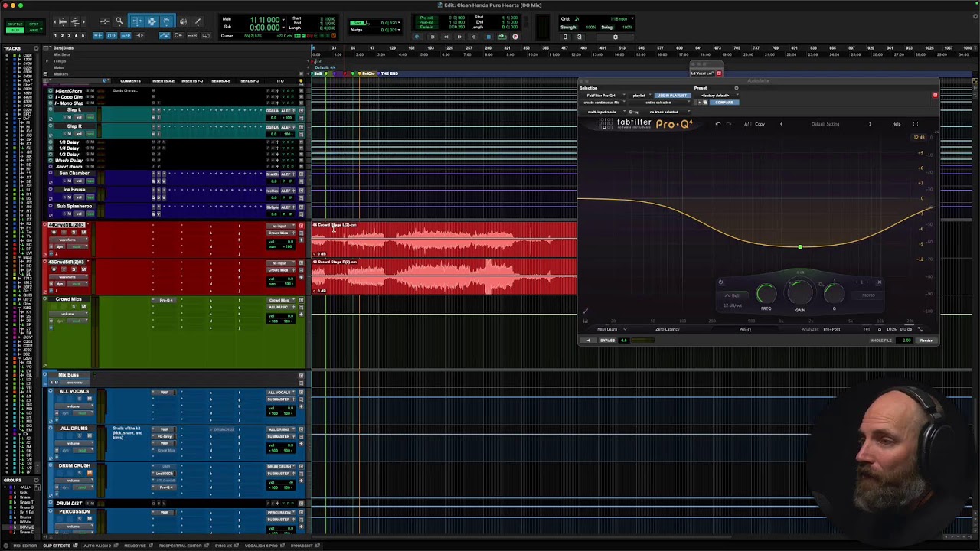Open the Zero Latency processing mode menu
The height and width of the screenshot is (551, 980).
tap(667, 329)
